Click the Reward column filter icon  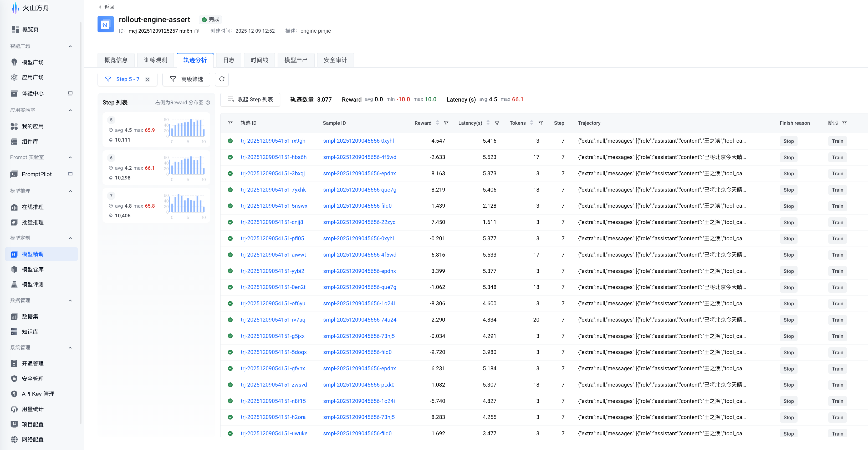[x=446, y=123]
